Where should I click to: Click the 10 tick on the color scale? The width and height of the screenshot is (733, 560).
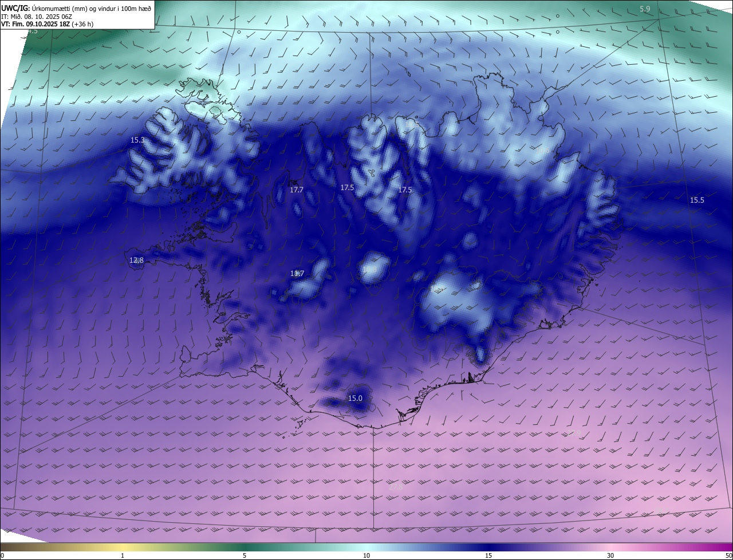(x=366, y=555)
